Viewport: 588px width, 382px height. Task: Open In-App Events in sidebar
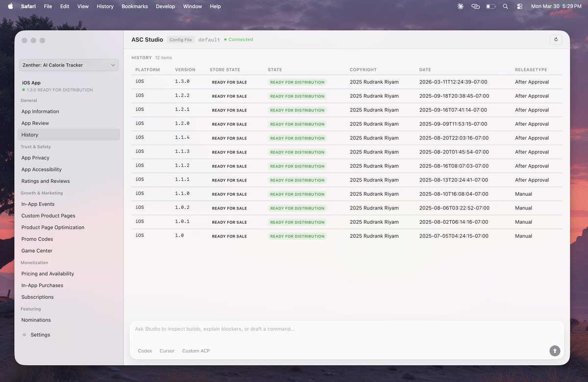pos(69,204)
